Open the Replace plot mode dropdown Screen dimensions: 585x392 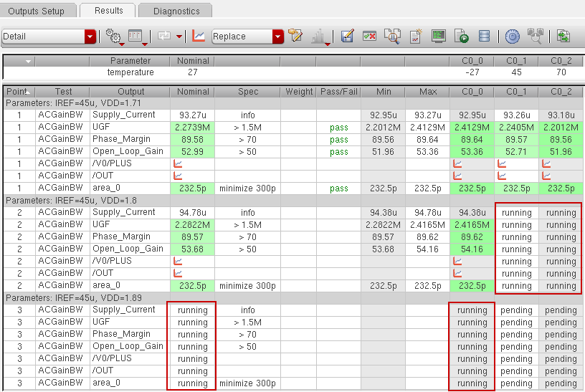[277, 37]
